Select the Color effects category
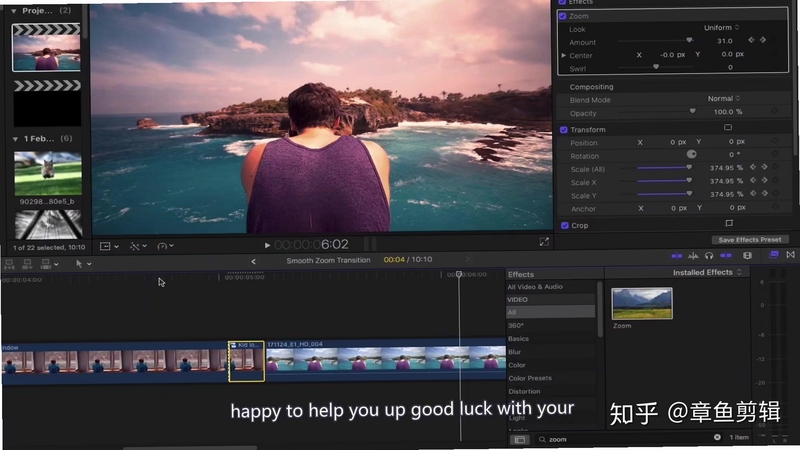This screenshot has width=800, height=450. 517,365
